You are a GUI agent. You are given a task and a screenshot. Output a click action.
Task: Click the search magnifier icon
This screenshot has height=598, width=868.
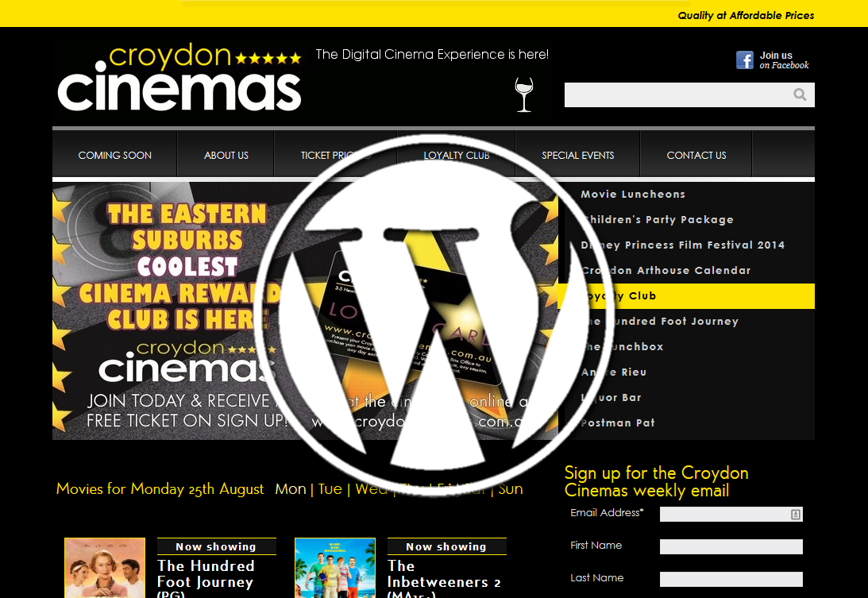[800, 95]
